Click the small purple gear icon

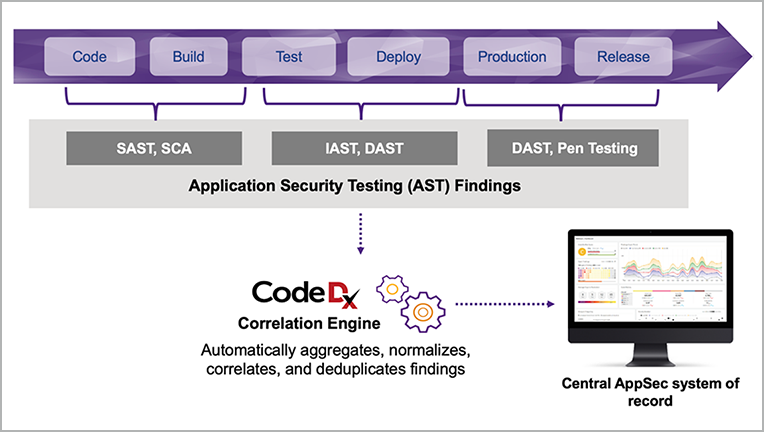pos(392,289)
